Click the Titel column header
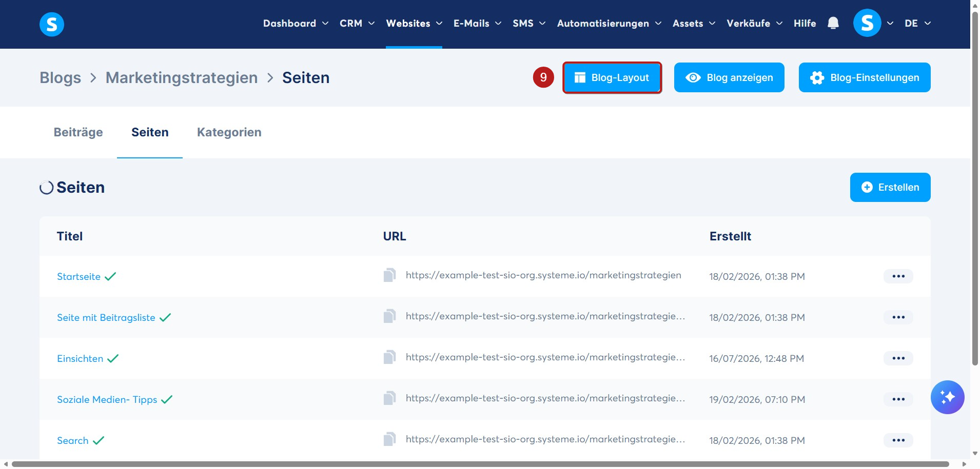Image resolution: width=980 pixels, height=469 pixels. coord(70,236)
